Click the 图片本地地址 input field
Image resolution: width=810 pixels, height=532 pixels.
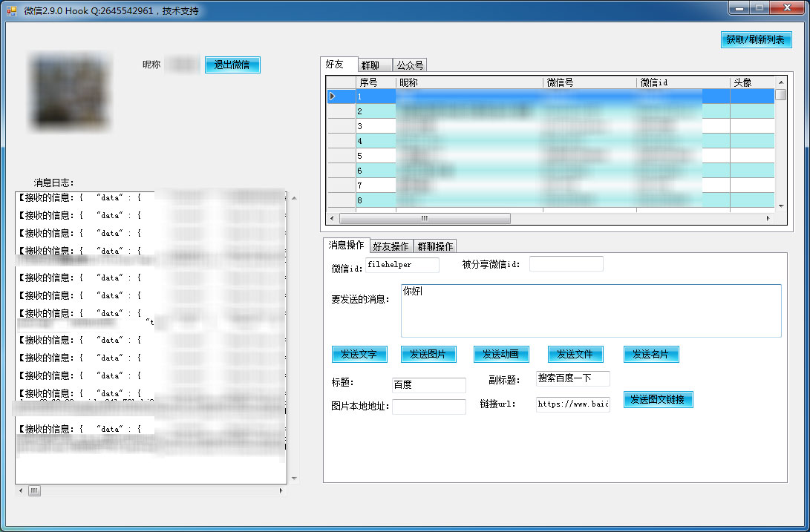point(429,407)
